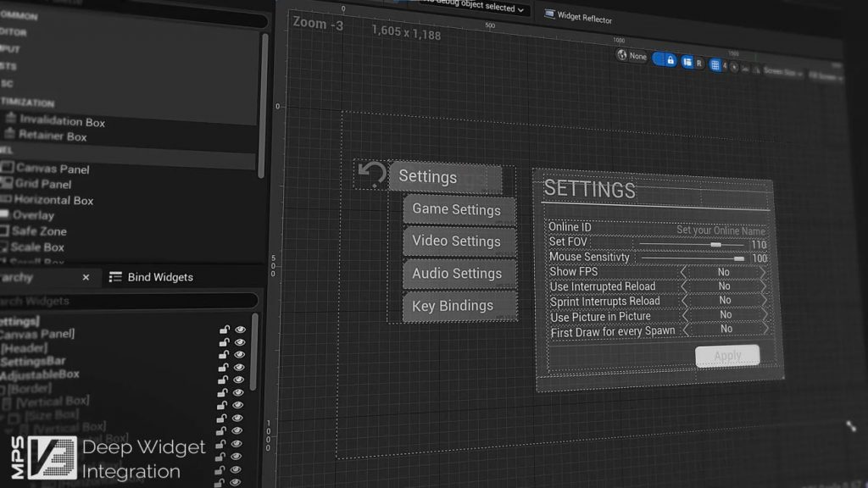This screenshot has width=868, height=488.
Task: Select Overlay in the palette
Action: pyautogui.click(x=28, y=215)
